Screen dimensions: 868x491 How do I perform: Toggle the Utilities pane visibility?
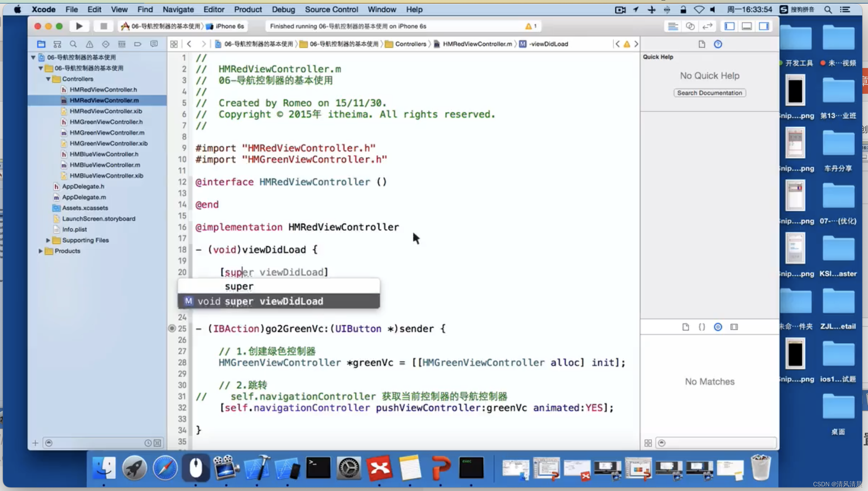click(764, 26)
